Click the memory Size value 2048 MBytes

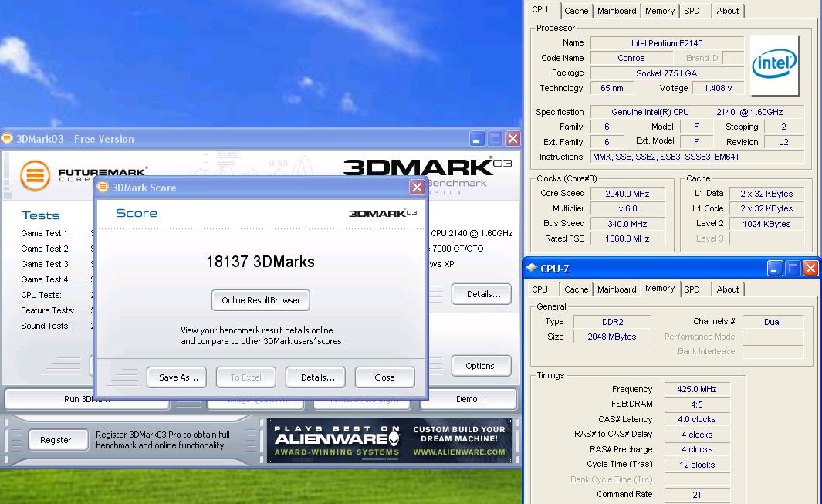tap(612, 337)
